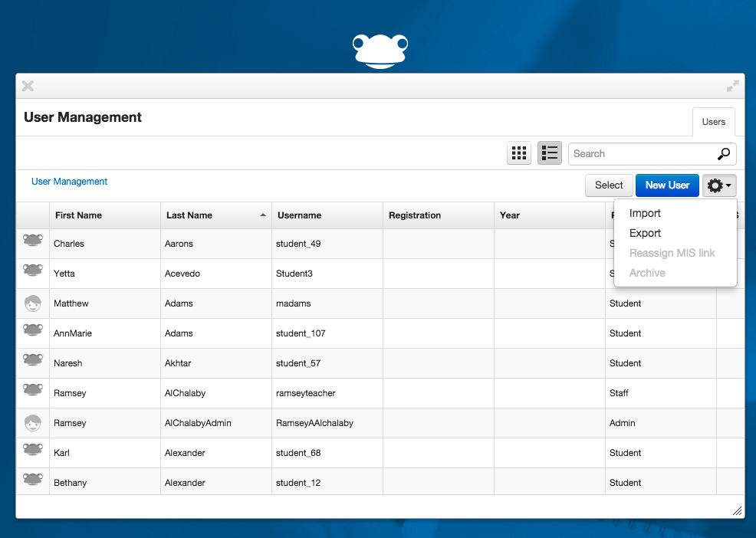756x538 pixels.
Task: Select the username student_12 cell
Action: [327, 483]
